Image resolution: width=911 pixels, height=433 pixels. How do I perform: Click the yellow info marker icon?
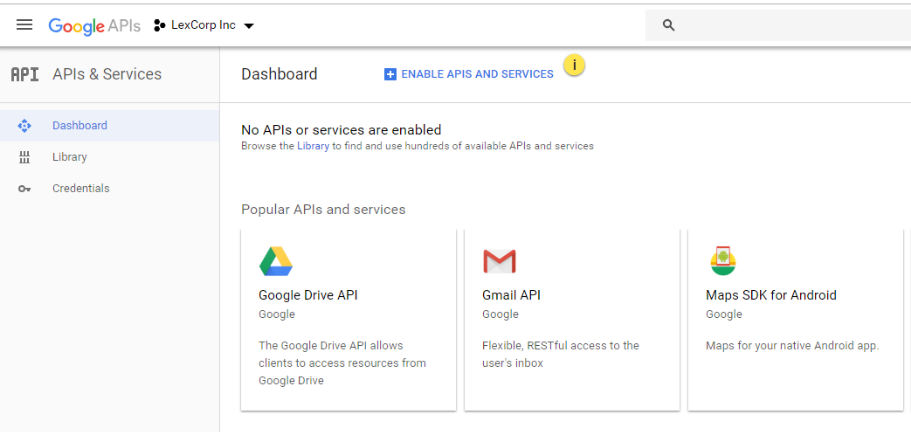point(574,66)
